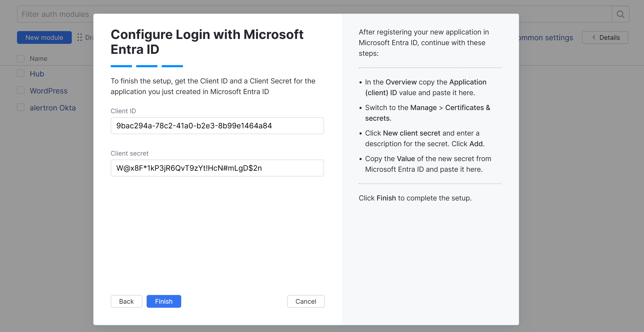Click the chevron on Details button
Image resolution: width=644 pixels, height=332 pixels.
point(594,37)
